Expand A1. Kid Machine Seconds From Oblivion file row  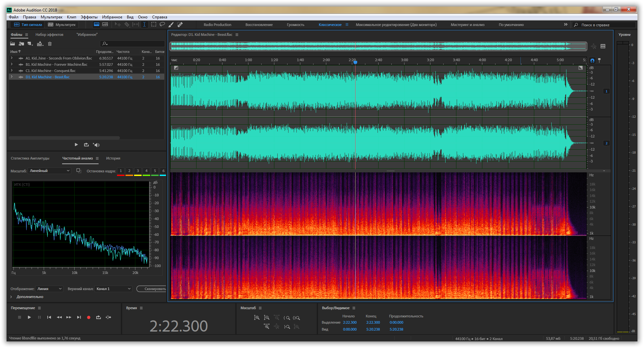point(12,58)
